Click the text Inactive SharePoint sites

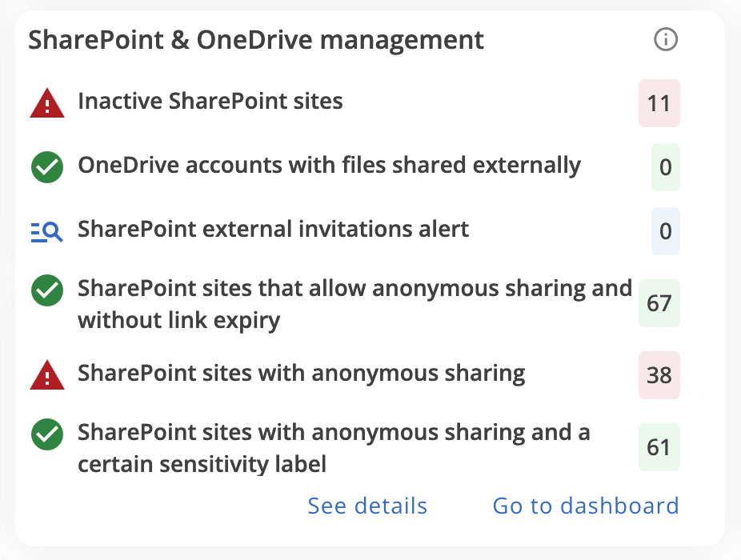coord(210,101)
